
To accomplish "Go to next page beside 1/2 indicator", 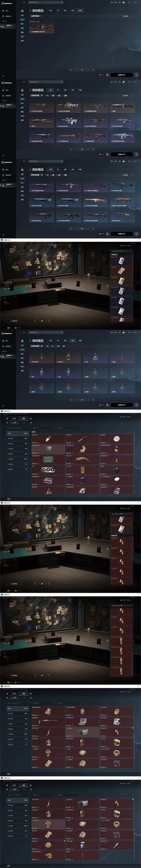I will pyautogui.click(x=93, y=400).
